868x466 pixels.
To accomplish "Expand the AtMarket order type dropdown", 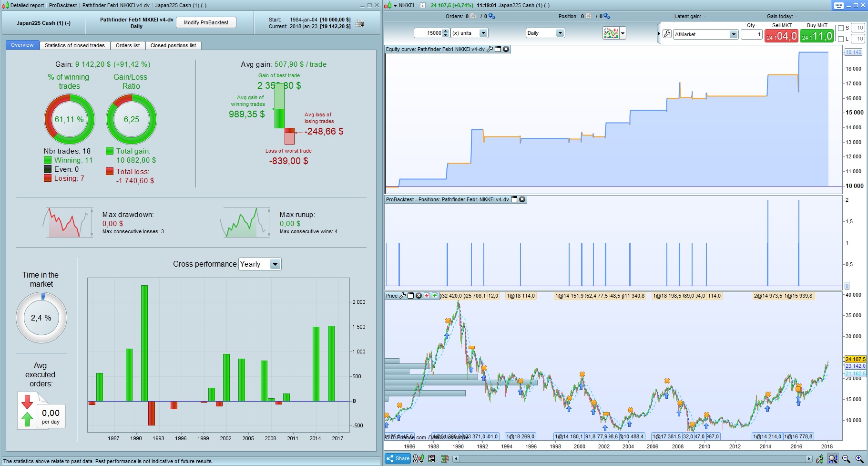I will pyautogui.click(x=705, y=34).
